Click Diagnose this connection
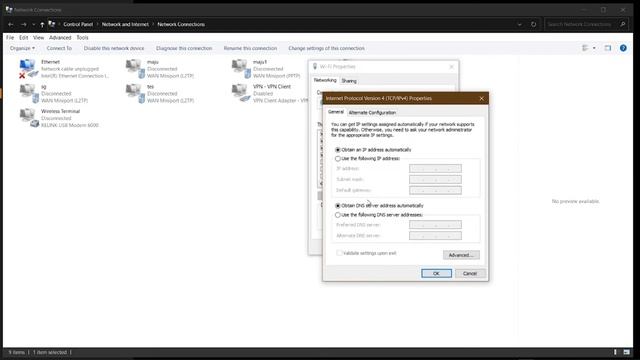The height and width of the screenshot is (360, 640). pos(184,48)
